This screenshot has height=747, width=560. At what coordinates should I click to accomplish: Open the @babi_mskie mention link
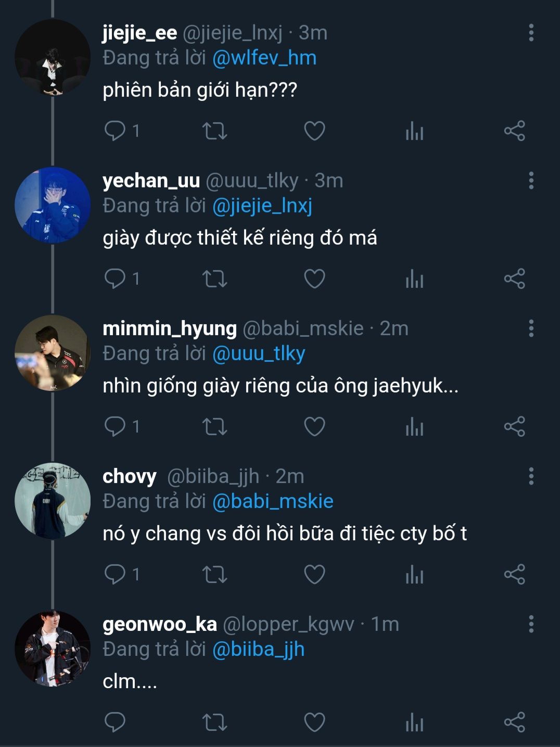[273, 501]
